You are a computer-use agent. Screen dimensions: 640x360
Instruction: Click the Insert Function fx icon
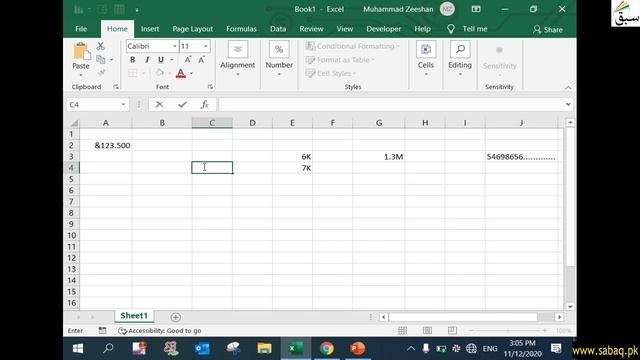[204, 105]
